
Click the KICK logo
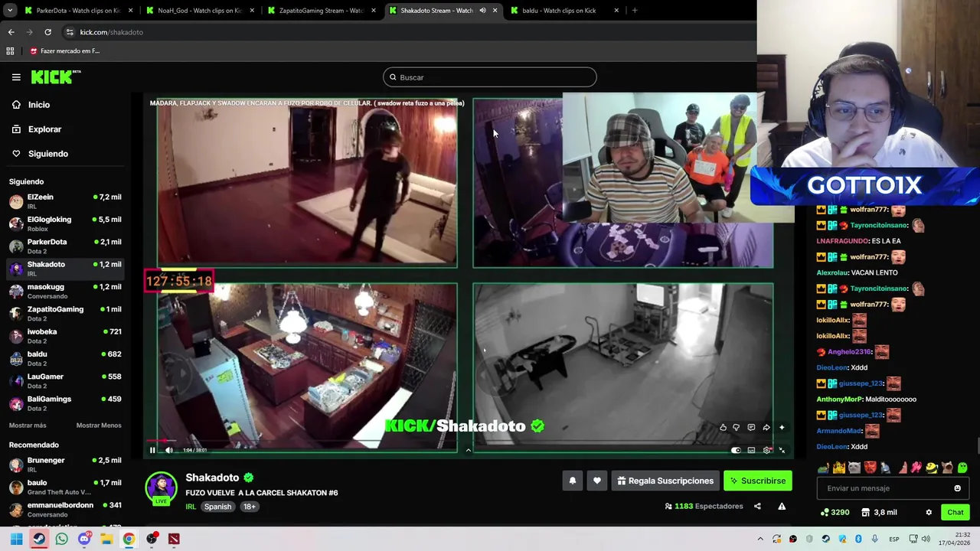55,77
